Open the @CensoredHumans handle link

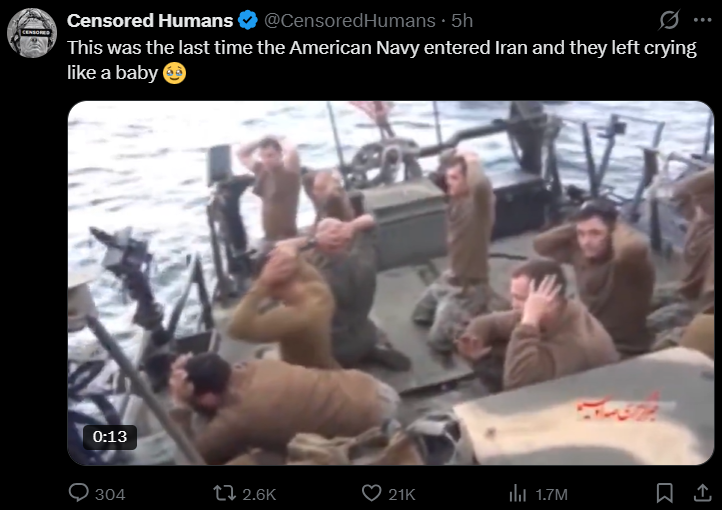click(x=349, y=21)
